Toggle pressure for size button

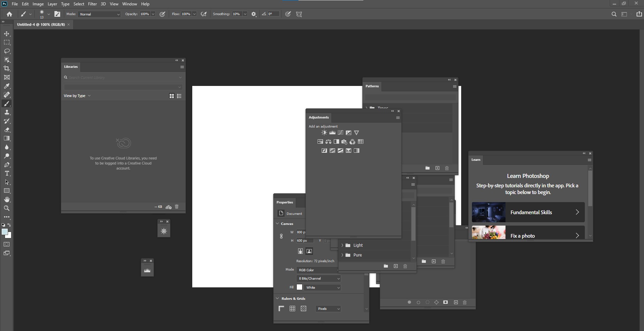tap(288, 14)
